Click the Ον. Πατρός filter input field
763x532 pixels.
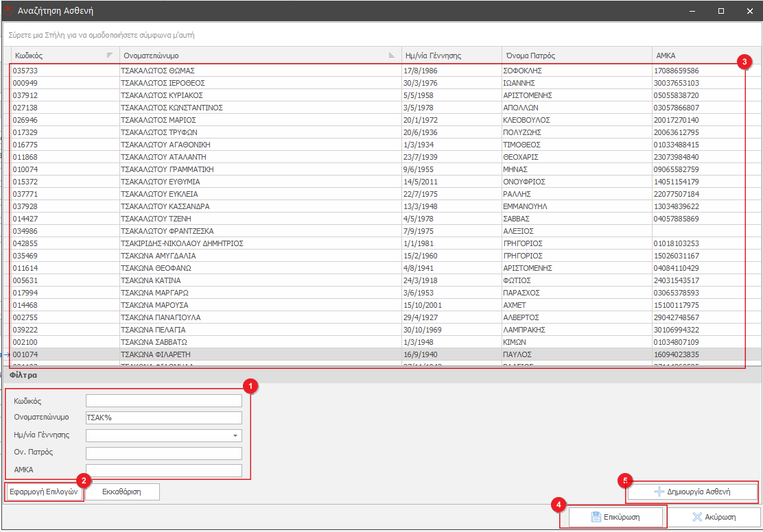(163, 453)
